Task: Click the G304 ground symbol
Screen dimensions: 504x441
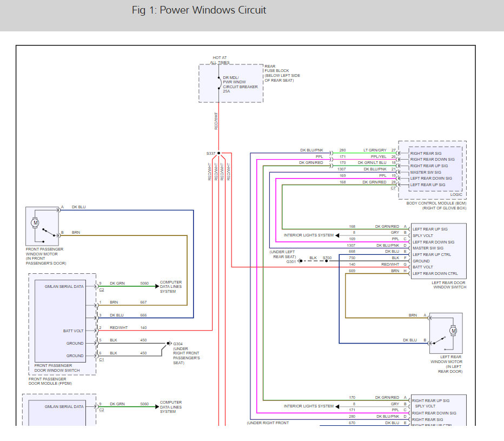Action: point(169,343)
